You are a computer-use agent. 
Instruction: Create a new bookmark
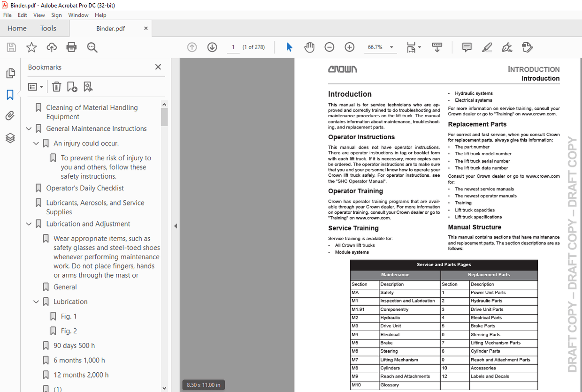(x=71, y=86)
